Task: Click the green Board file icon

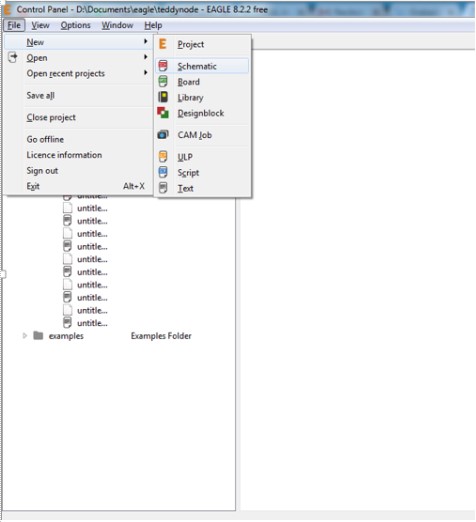Action: click(163, 81)
